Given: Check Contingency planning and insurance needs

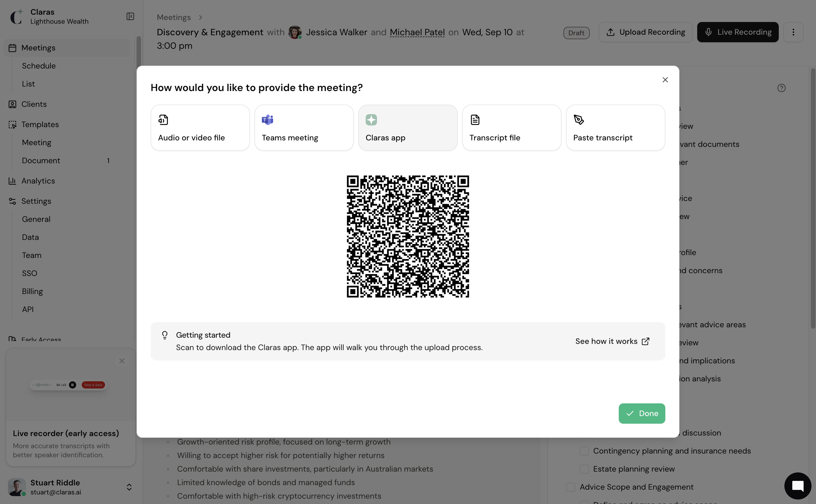Looking at the screenshot, I should 584,451.
